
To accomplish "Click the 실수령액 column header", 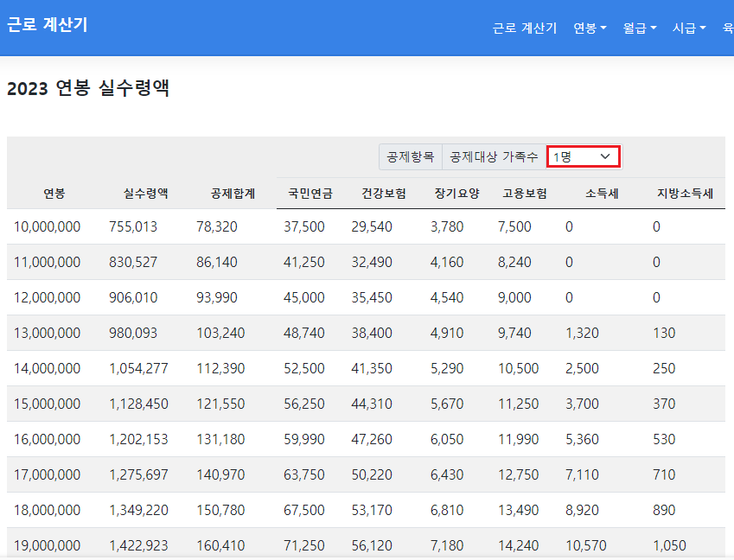I will (x=144, y=193).
